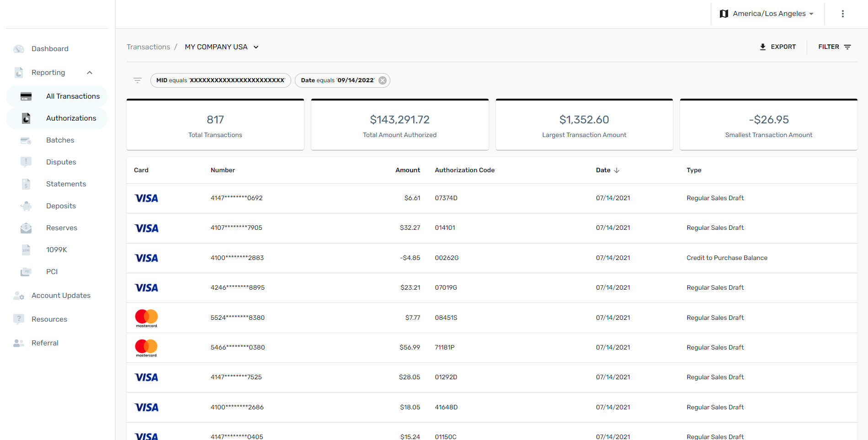Click the Account Updates user icon
This screenshot has height=440, width=868.
pos(19,296)
